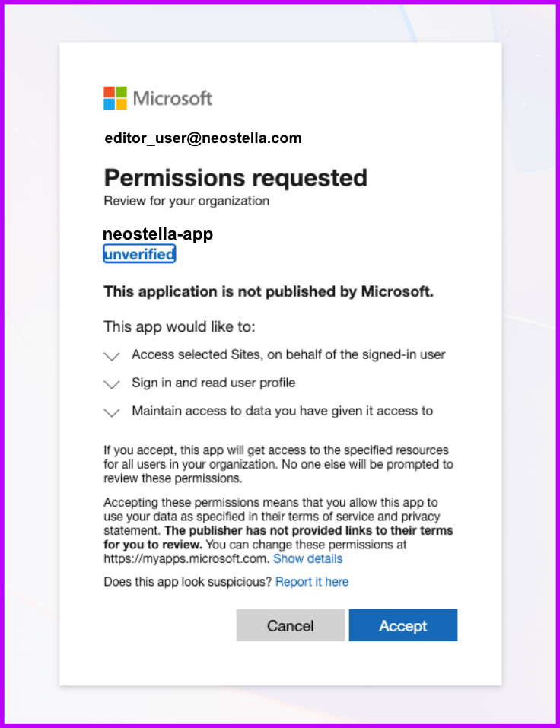Click the not published by Microsoft warning
The width and height of the screenshot is (560, 728).
(269, 291)
